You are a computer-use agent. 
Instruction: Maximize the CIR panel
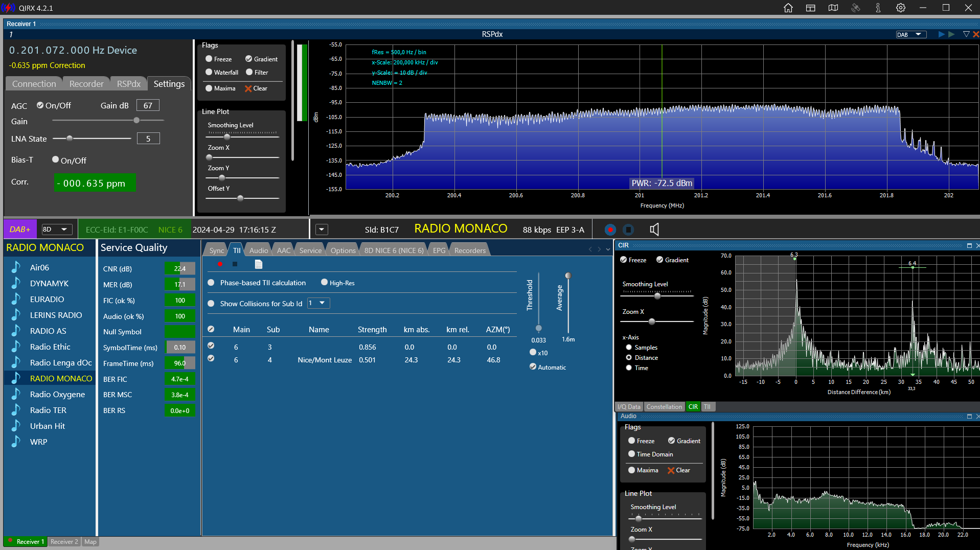(x=969, y=245)
